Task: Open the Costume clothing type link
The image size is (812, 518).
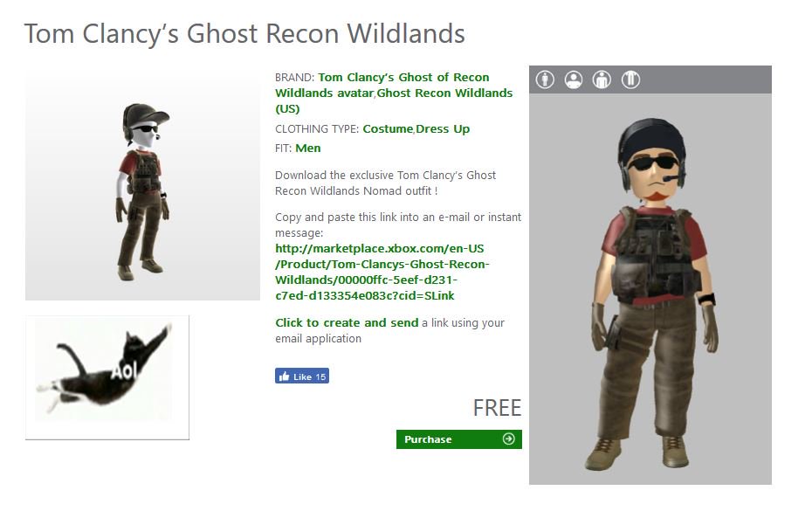Action: [x=388, y=129]
